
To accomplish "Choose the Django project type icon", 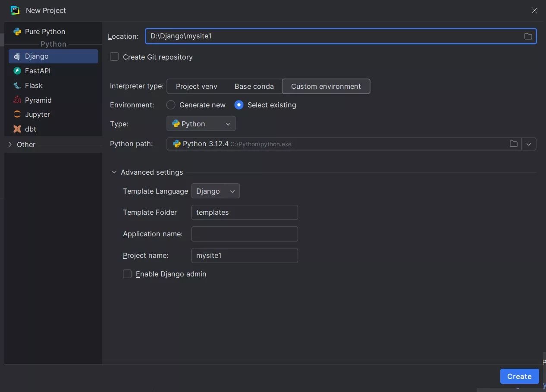I will pos(17,56).
